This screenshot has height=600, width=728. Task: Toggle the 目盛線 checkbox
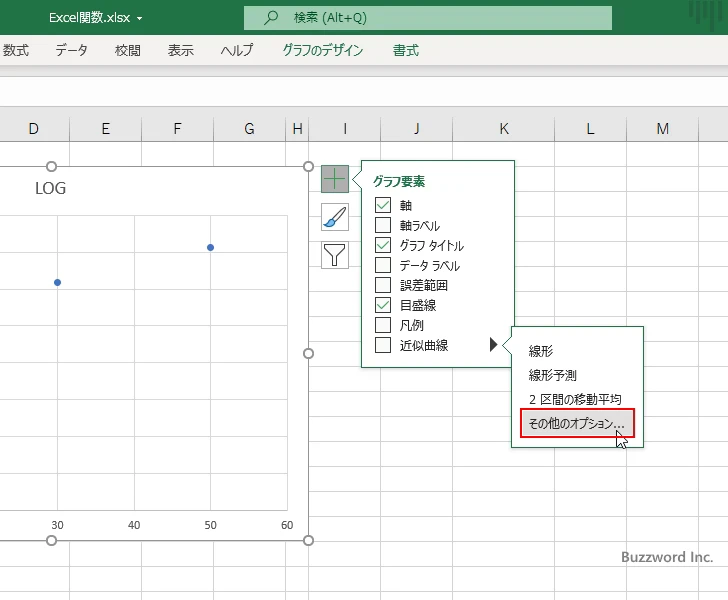click(x=383, y=305)
